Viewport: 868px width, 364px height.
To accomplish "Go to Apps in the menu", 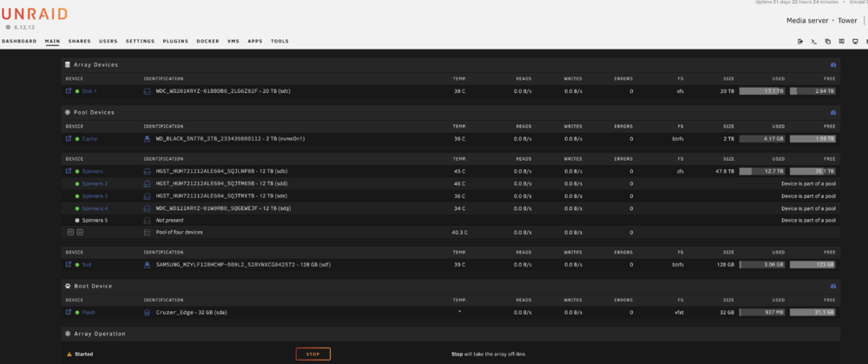I will point(254,41).
